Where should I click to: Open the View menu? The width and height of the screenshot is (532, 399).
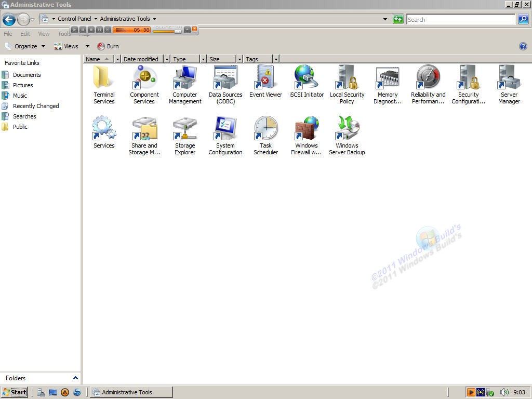44,34
